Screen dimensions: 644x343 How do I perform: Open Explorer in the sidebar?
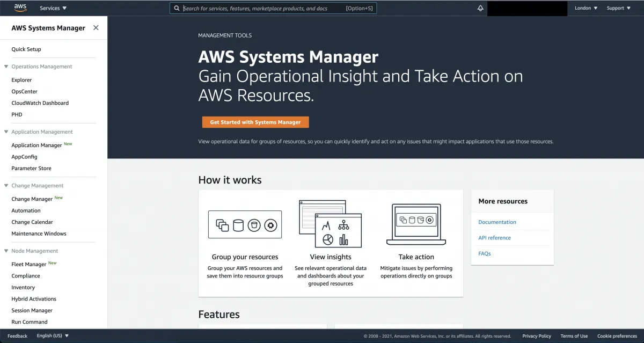tap(21, 80)
